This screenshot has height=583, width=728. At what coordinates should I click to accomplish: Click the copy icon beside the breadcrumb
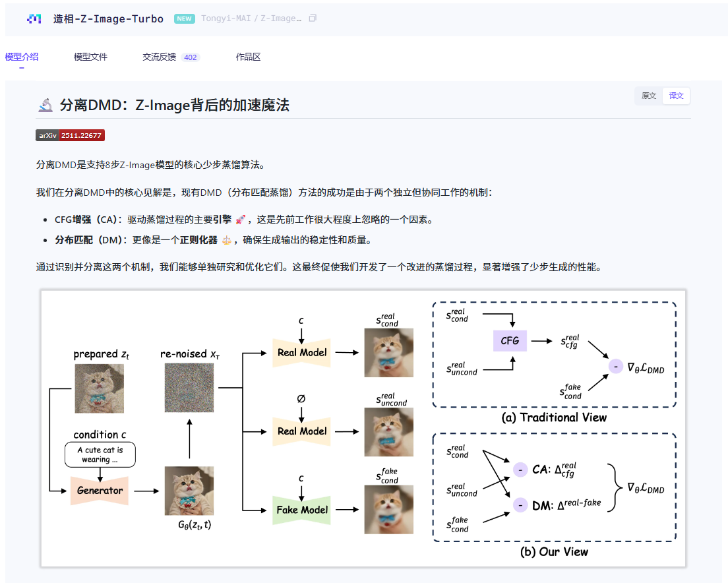point(311,18)
